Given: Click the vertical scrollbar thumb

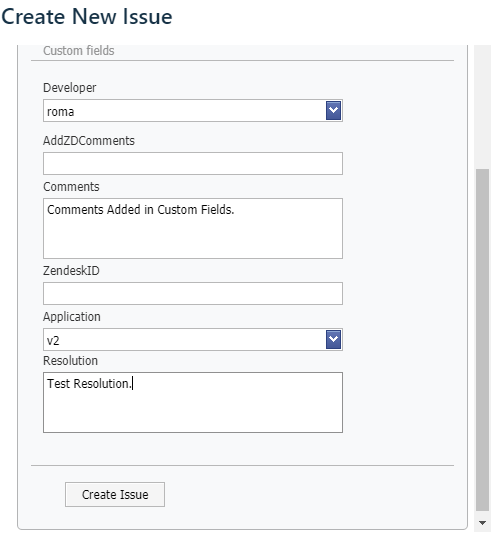Looking at the screenshot, I should point(482,340).
